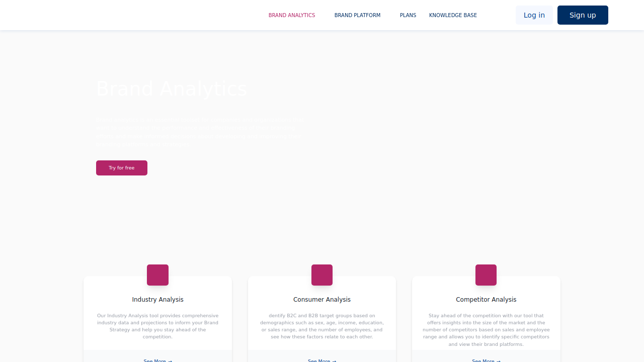
Task: Click the Try for free button
Action: [x=122, y=168]
